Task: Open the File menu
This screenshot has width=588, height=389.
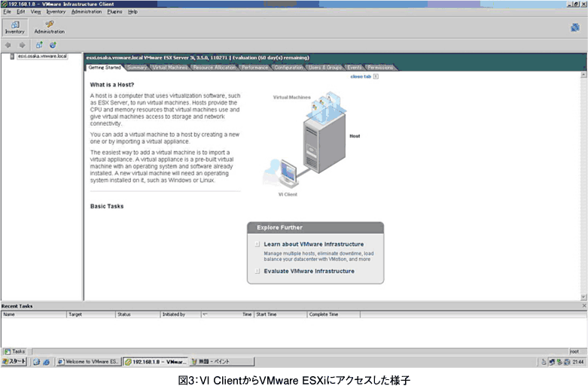Action: 7,11
